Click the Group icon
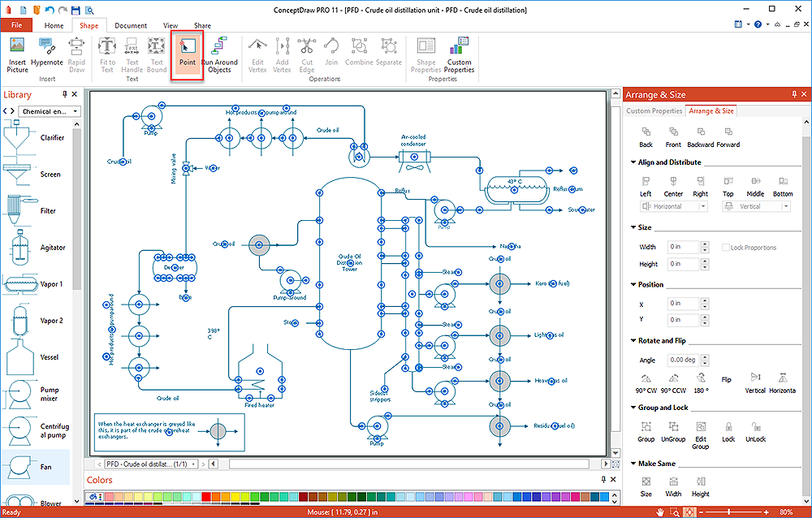Screen dimensions: 812x518 click(646, 427)
